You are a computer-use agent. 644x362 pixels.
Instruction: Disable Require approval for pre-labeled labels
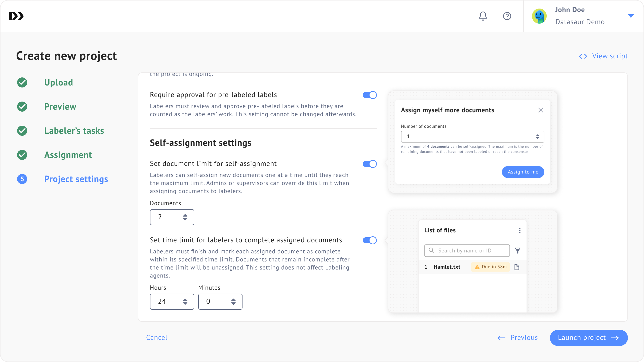pyautogui.click(x=370, y=95)
